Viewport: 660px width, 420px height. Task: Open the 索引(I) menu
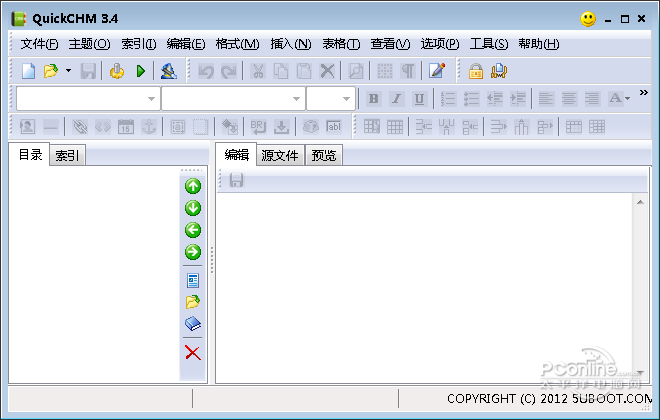tap(139, 44)
